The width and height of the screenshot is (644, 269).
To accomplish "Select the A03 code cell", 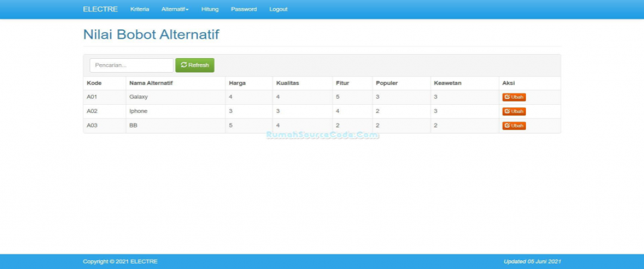I will (x=92, y=125).
